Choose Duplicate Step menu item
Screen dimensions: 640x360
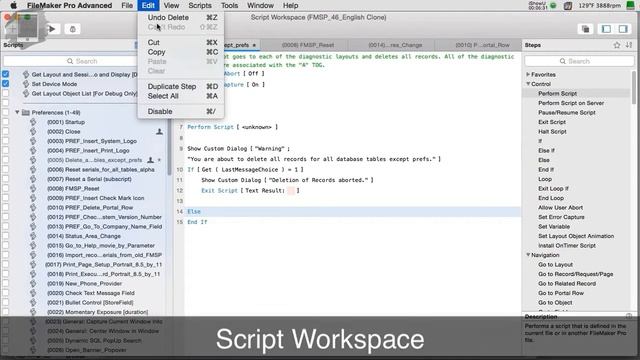pos(181,87)
